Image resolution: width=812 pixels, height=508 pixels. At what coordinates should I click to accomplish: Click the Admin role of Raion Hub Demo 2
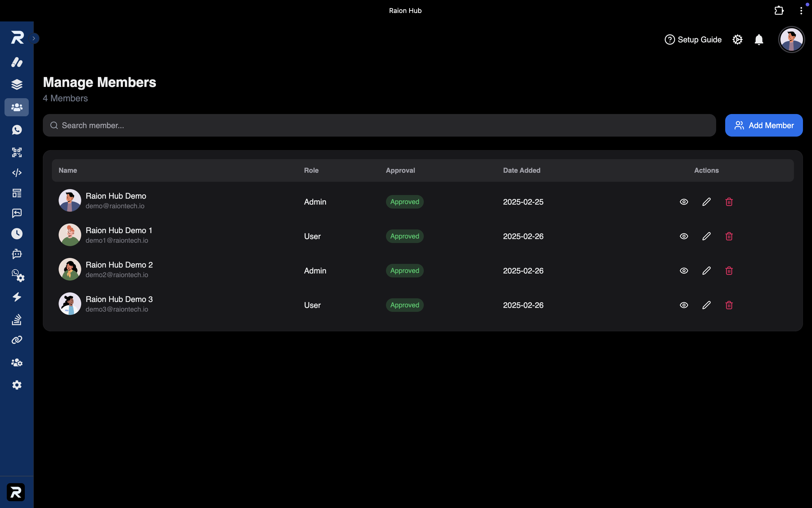tap(315, 271)
